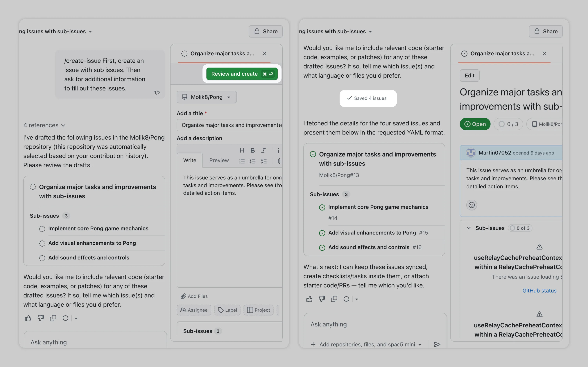Screen dimensions: 588x367
Task: Click the issue title input field
Action: coord(230,125)
